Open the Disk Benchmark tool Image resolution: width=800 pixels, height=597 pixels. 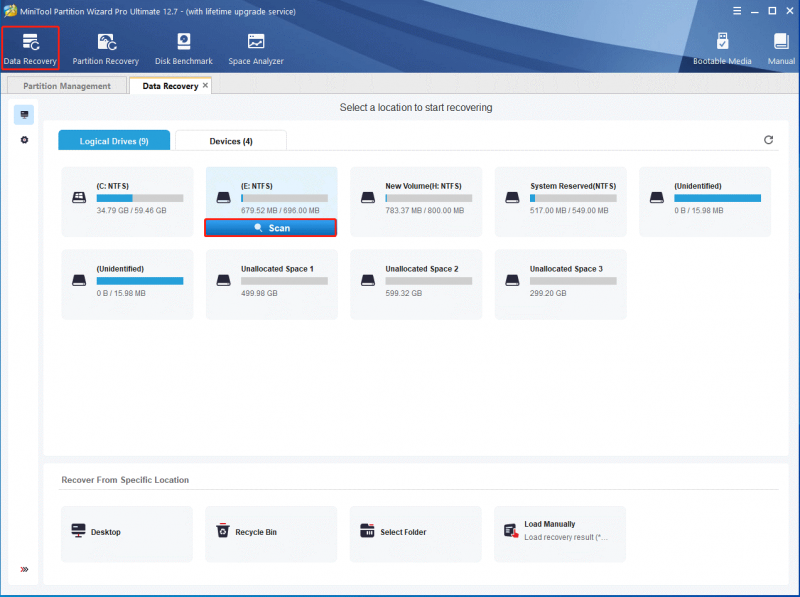click(184, 48)
